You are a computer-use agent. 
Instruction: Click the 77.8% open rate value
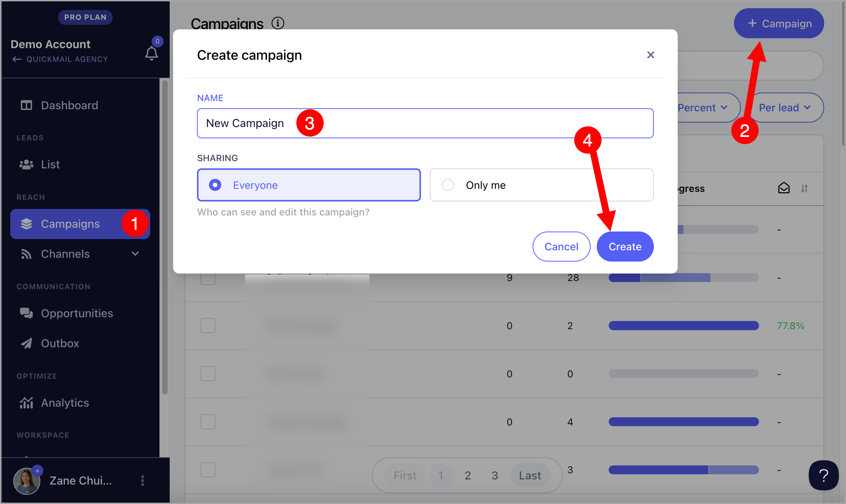click(790, 326)
